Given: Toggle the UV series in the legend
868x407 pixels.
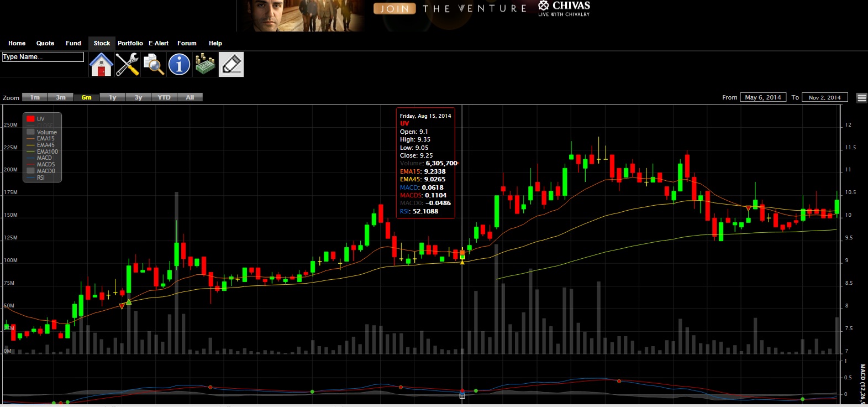Looking at the screenshot, I should coord(36,119).
